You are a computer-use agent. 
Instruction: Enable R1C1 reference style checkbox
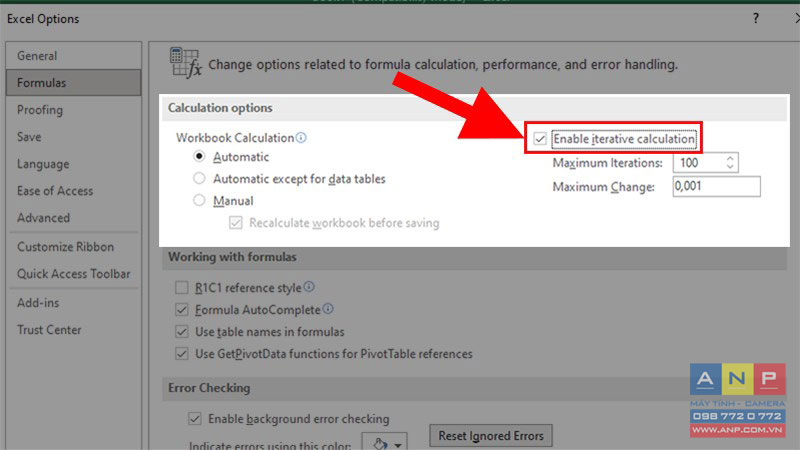coord(181,287)
